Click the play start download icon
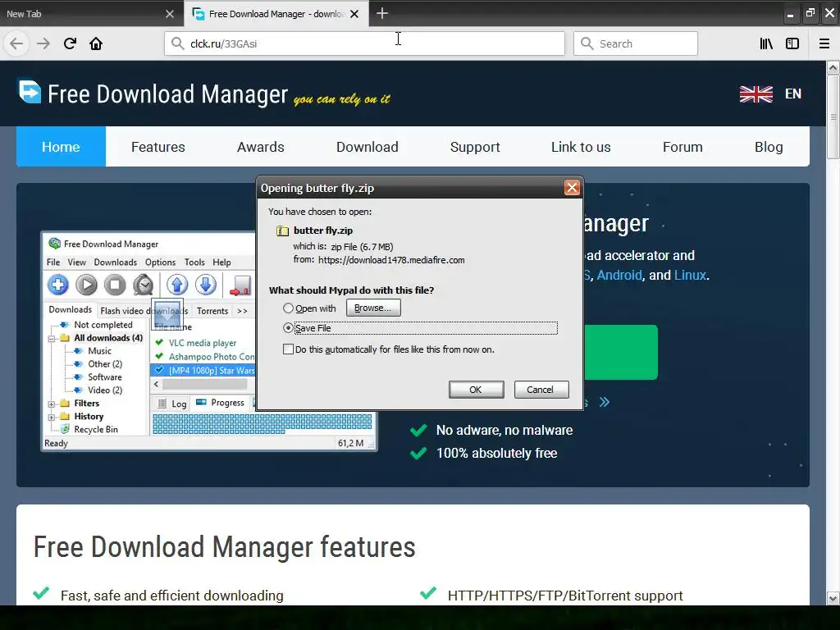The width and height of the screenshot is (840, 630). (x=86, y=285)
